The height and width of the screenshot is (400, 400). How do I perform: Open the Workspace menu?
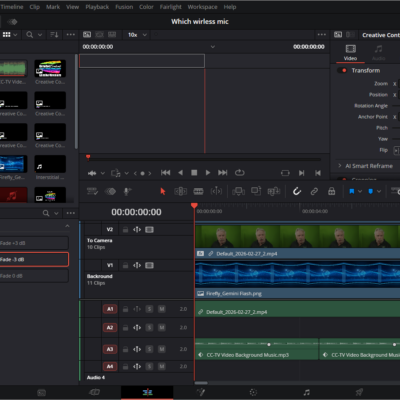(202, 7)
